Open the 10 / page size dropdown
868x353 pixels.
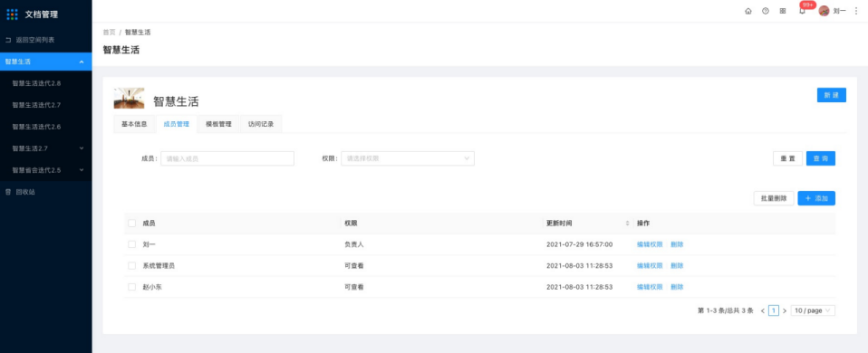point(813,311)
